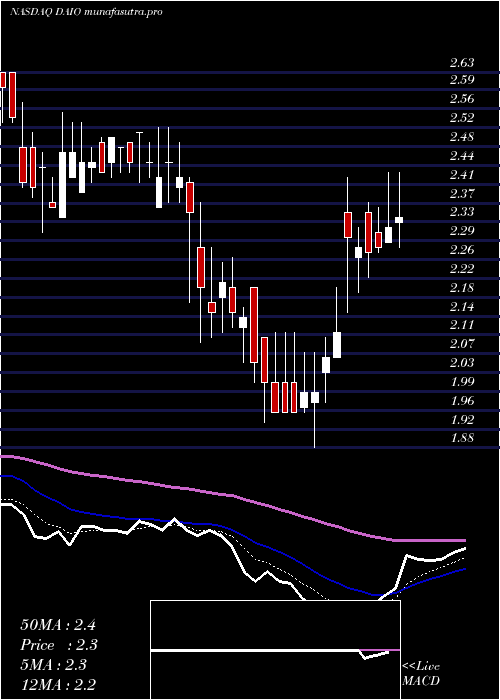The height and width of the screenshot is (700, 500).
Task: Select the 1.92 price axis label
Action: click(x=462, y=419)
